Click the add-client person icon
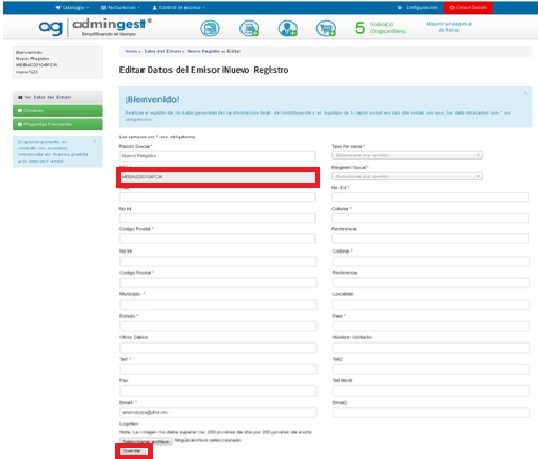The width and height of the screenshot is (538, 459). (x=288, y=28)
